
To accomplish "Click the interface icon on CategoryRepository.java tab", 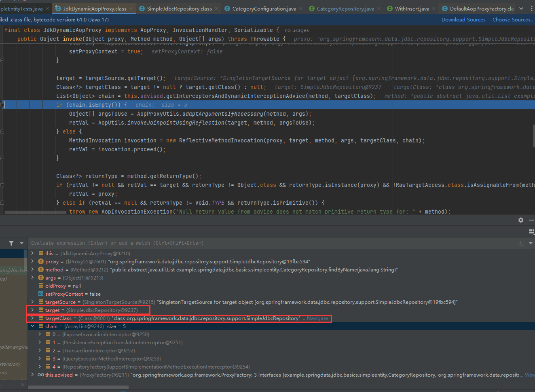I will (312, 8).
